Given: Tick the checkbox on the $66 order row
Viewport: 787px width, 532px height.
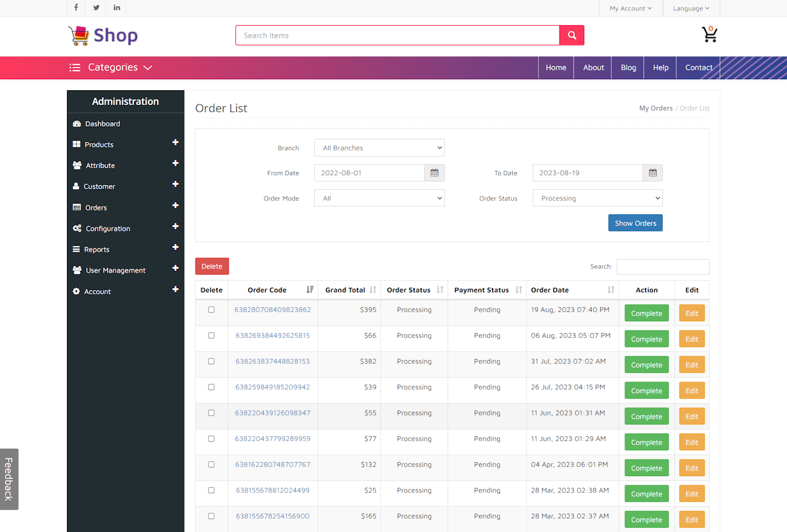Looking at the screenshot, I should 212,335.
